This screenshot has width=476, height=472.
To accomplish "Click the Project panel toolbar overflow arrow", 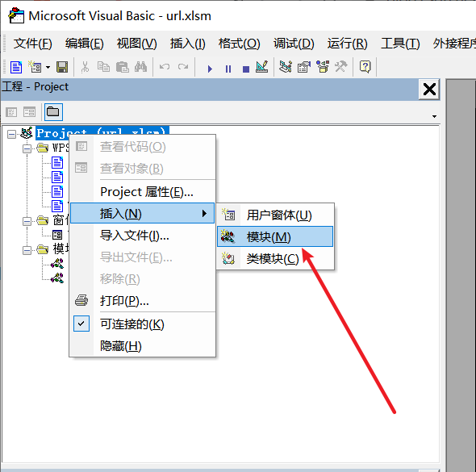I will click(434, 116).
